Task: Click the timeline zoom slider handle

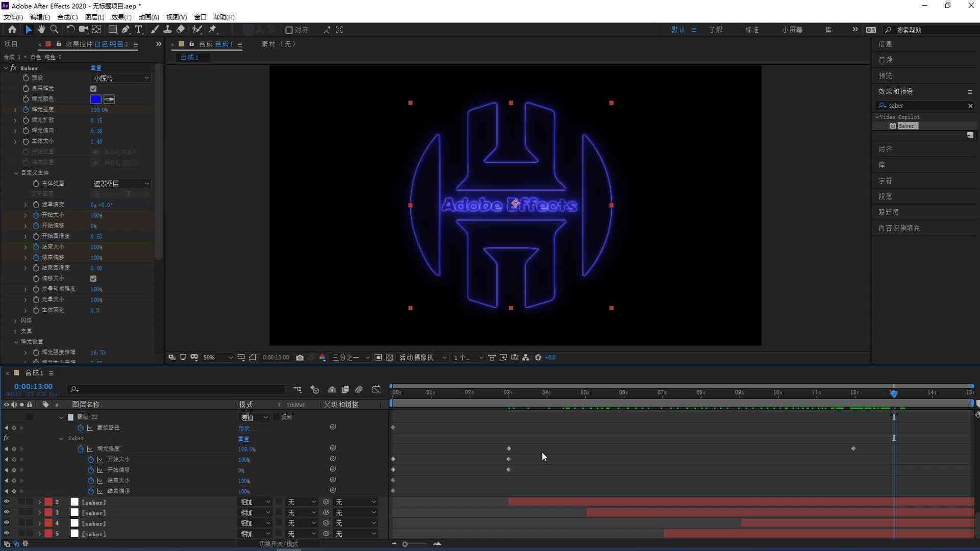Action: (x=405, y=544)
